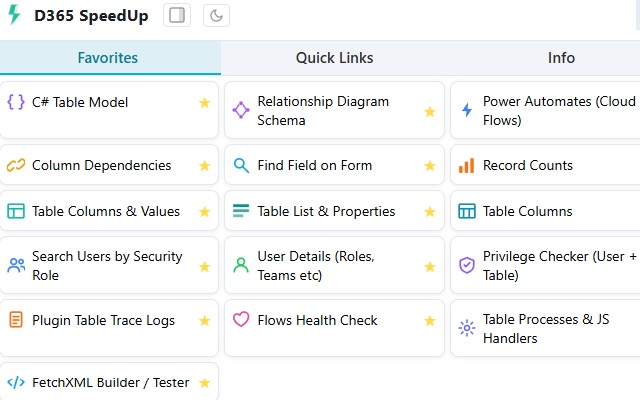Click the Table List & Properties lines icon
The width and height of the screenshot is (640, 400).
click(241, 211)
